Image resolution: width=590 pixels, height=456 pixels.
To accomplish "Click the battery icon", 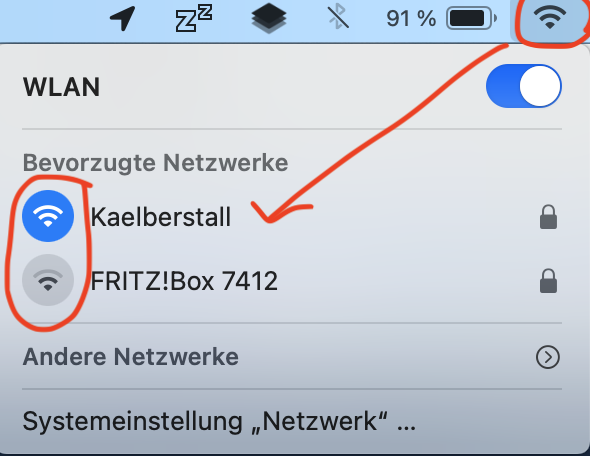I will pos(472,18).
